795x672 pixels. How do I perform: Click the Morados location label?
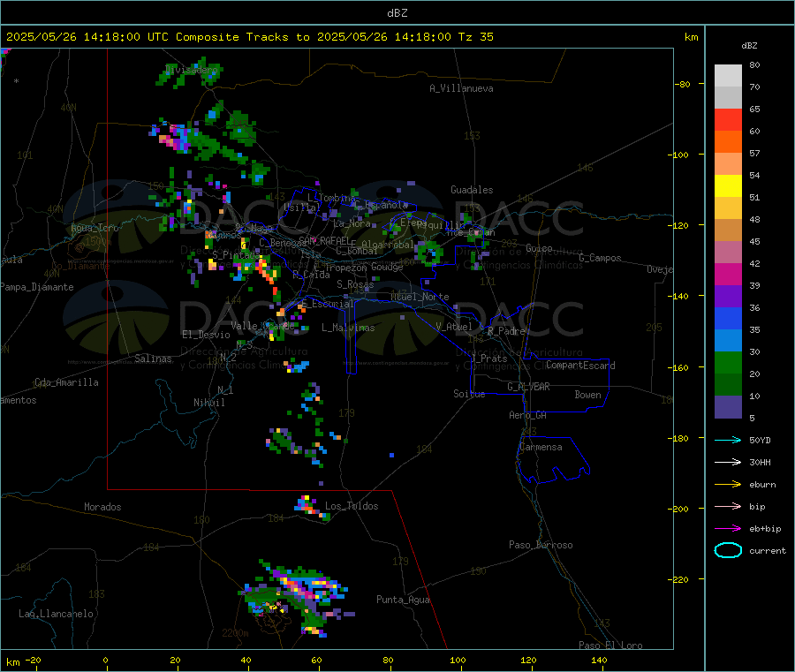coord(102,507)
